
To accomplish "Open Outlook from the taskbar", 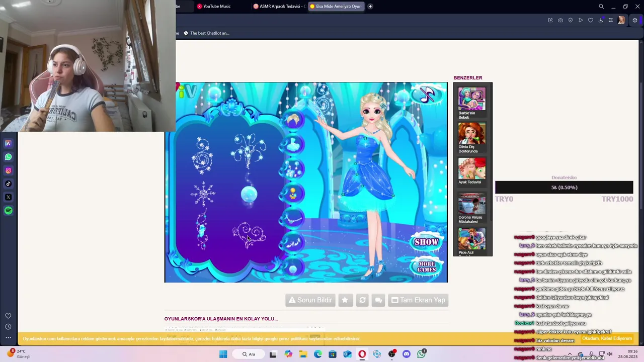I will click(347, 354).
